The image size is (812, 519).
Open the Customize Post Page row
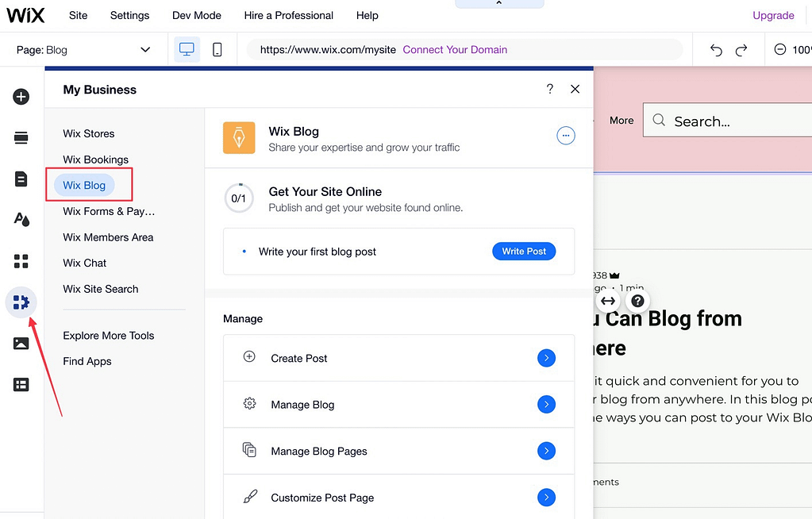[x=398, y=497]
